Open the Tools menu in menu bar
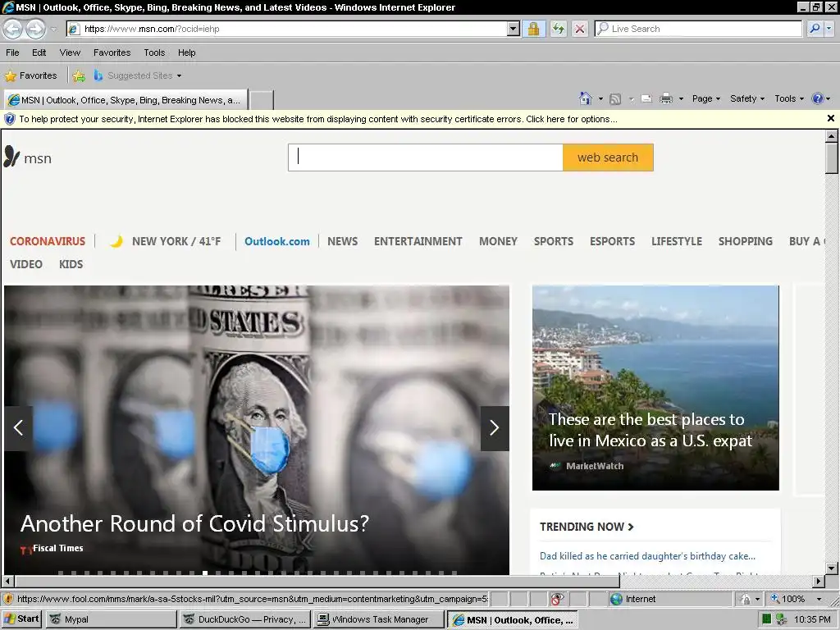 (x=154, y=52)
